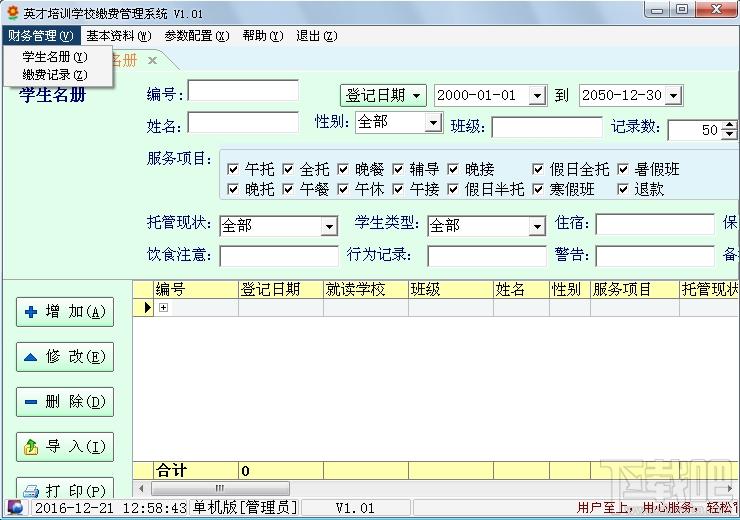Expand the first grid row plus box
740x520 pixels.
click(x=163, y=308)
